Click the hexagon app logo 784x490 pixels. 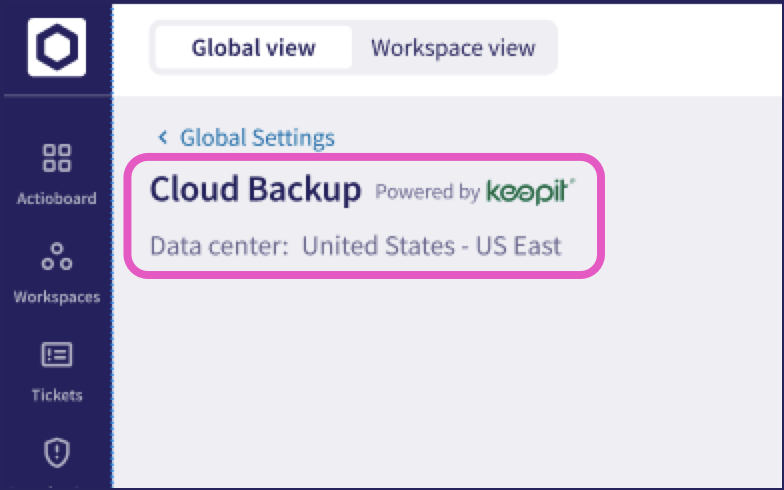click(56, 48)
